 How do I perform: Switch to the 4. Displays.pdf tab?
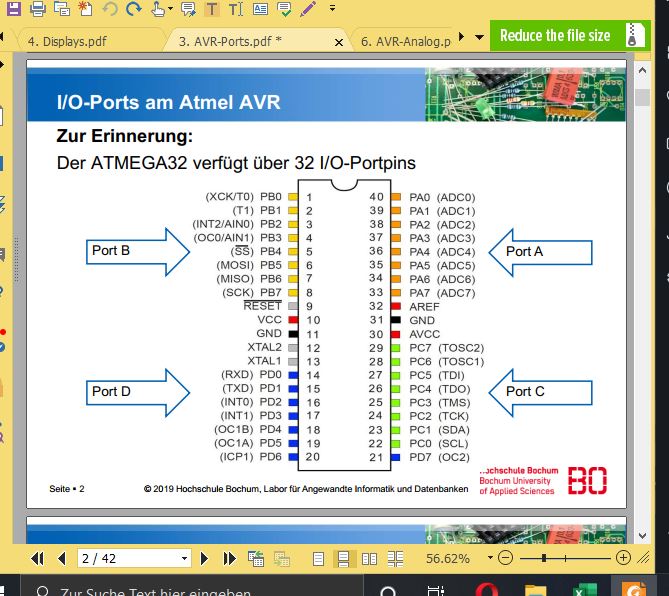(x=67, y=41)
